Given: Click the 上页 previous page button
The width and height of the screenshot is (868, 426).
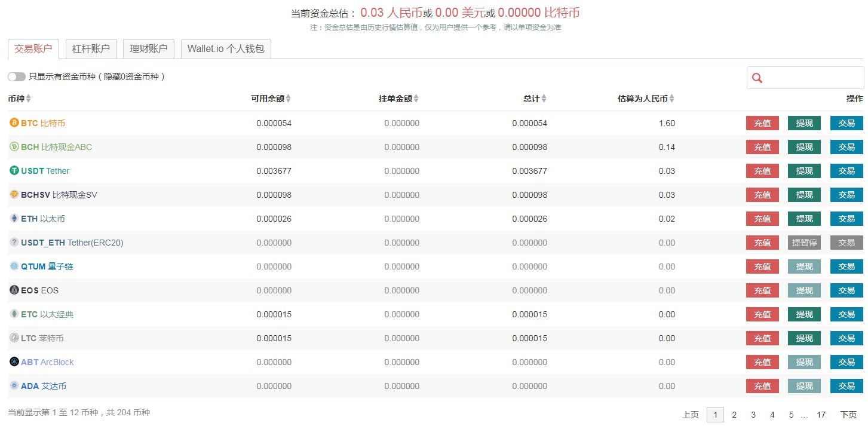Looking at the screenshot, I should pos(691,415).
